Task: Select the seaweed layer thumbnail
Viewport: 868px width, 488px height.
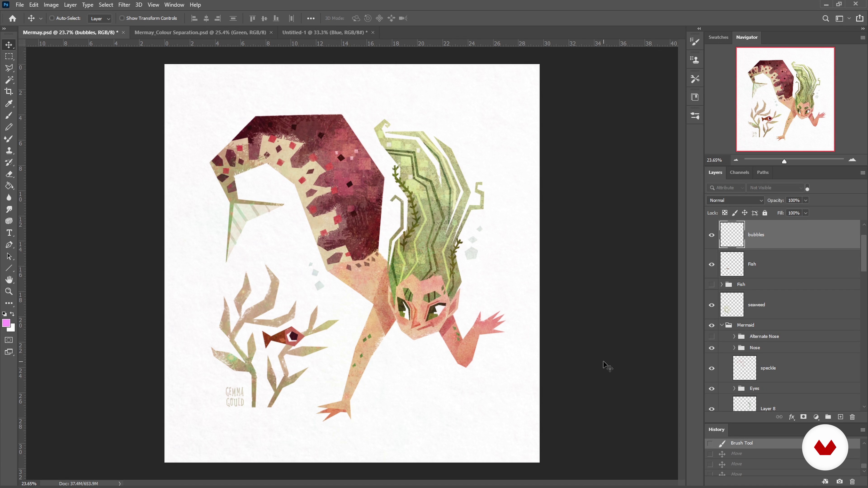Action: pyautogui.click(x=732, y=305)
